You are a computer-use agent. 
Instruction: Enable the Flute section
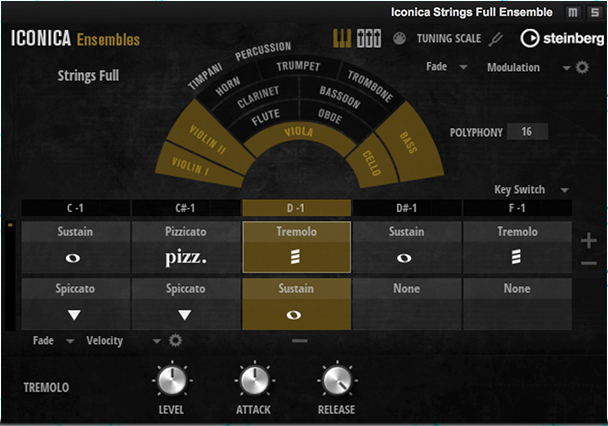(266, 117)
